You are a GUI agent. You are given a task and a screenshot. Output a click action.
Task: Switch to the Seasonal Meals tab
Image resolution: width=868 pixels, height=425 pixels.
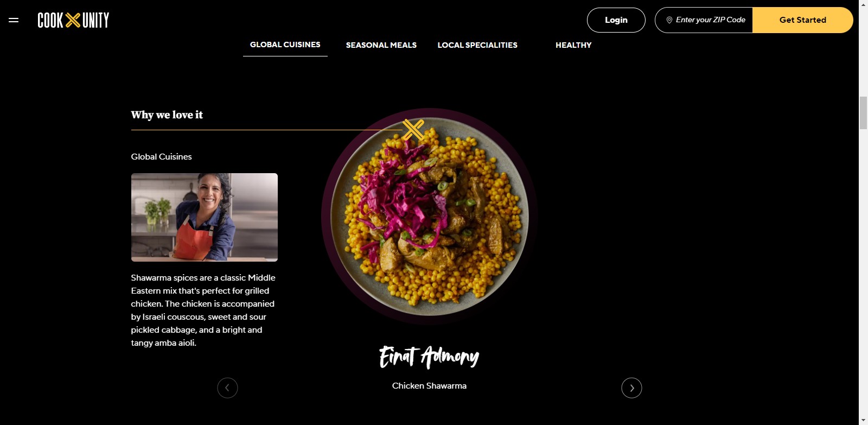[x=381, y=45]
